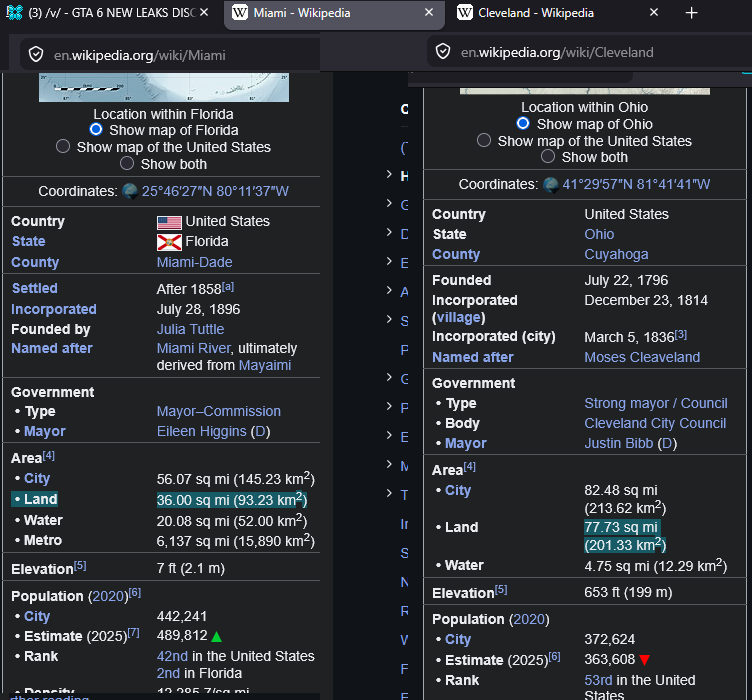Screen dimensions: 752x700
Task: Click the globe icon next to Miami coordinates
Action: pyautogui.click(x=130, y=191)
